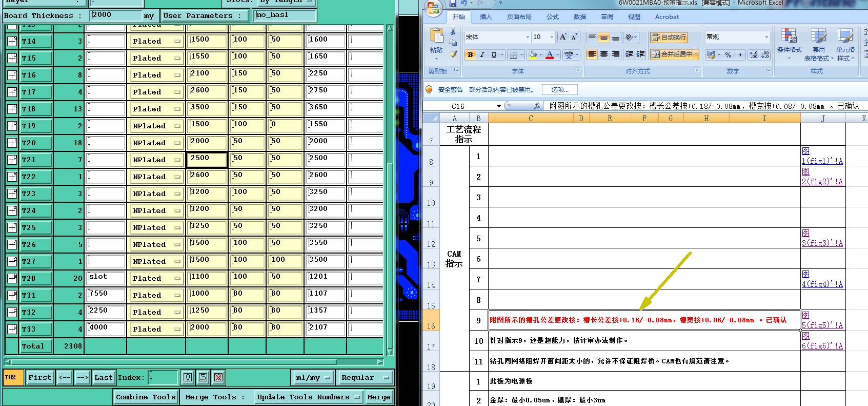
Task: Toggle the plus box for row T28
Action: 12,278
